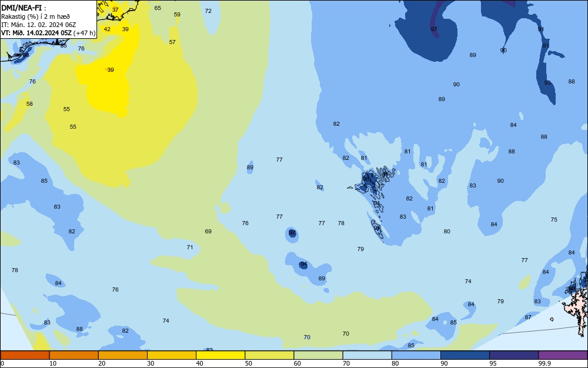
Task: Click the "30" legend tick label
Action: pos(151,363)
